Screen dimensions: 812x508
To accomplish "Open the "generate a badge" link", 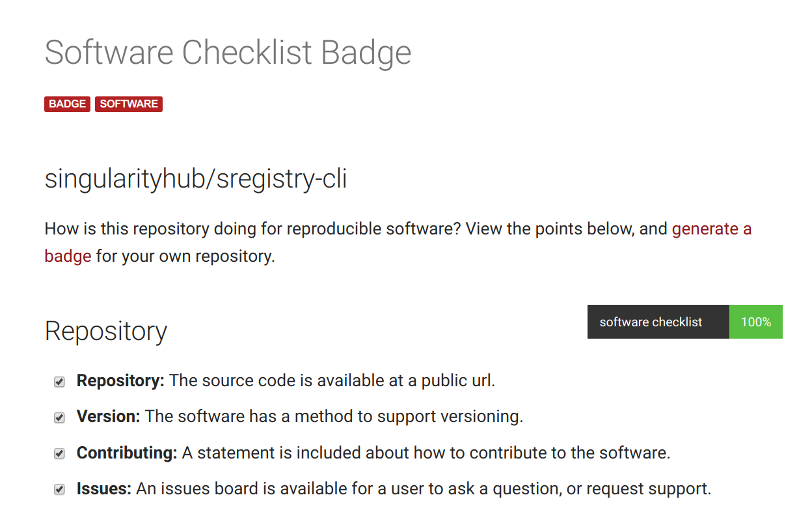I will click(711, 229).
